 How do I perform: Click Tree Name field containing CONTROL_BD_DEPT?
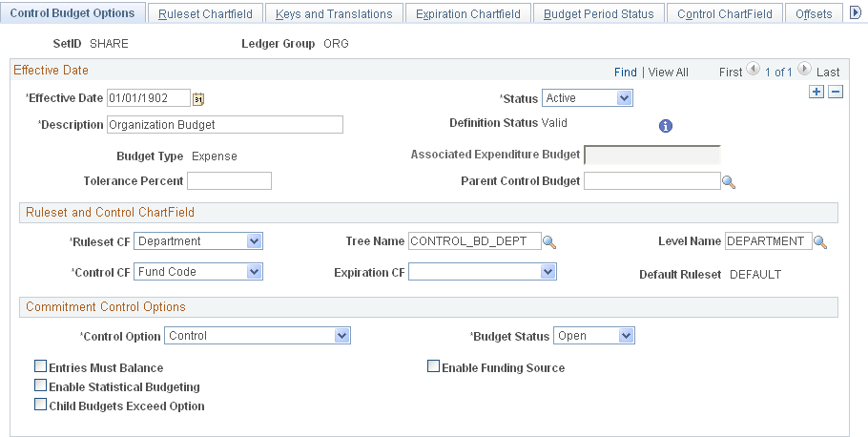tap(475, 241)
